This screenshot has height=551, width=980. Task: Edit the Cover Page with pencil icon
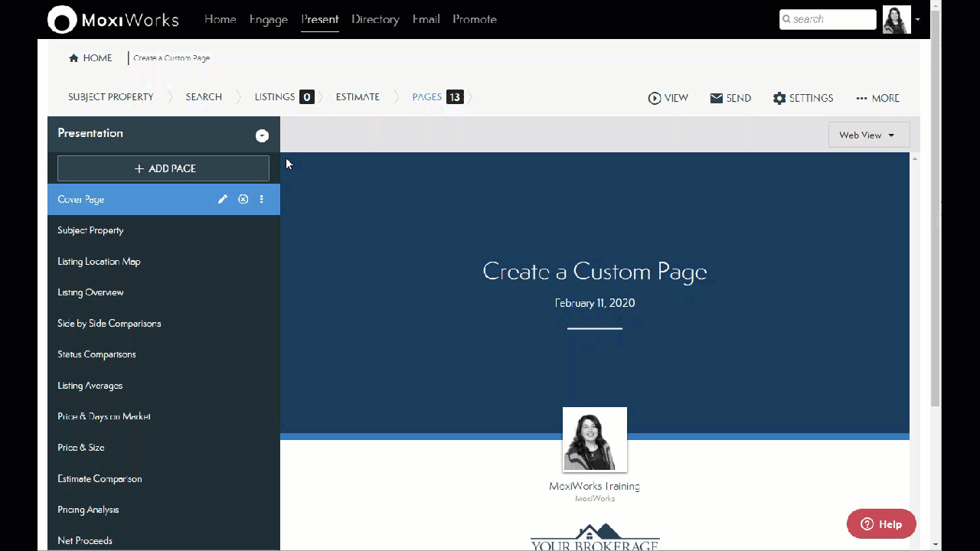coord(223,199)
